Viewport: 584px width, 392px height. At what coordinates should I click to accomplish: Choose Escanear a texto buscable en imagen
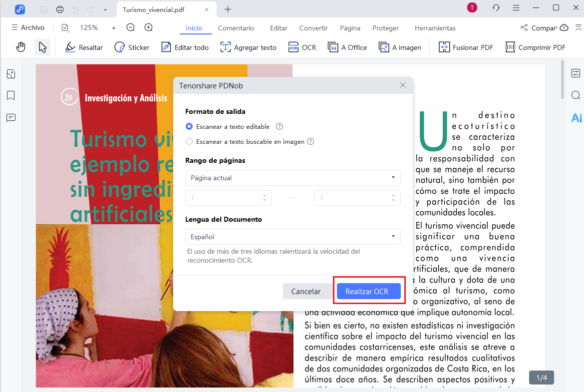189,141
